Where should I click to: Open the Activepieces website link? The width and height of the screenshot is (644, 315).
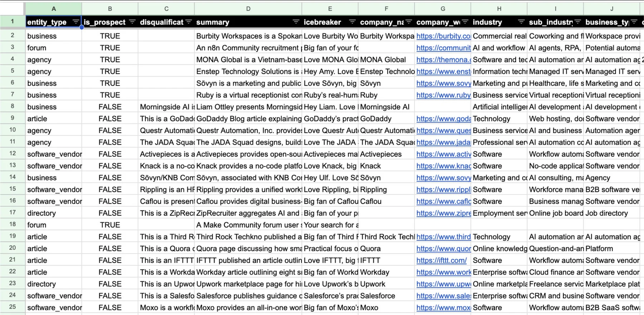pyautogui.click(x=443, y=154)
